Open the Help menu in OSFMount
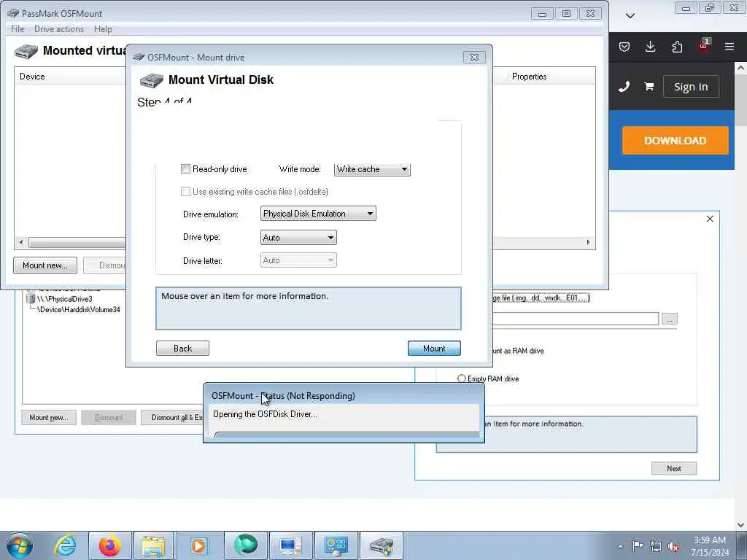The width and height of the screenshot is (747, 560). pyautogui.click(x=103, y=29)
